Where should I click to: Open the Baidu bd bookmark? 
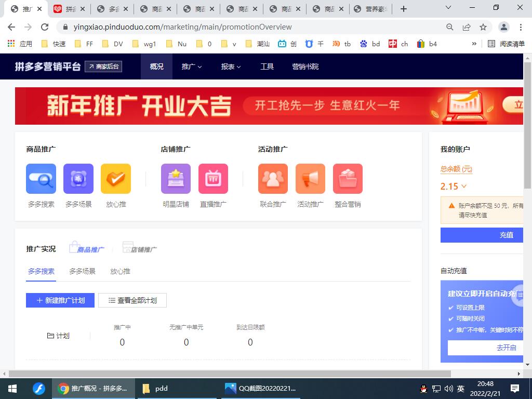[370, 44]
